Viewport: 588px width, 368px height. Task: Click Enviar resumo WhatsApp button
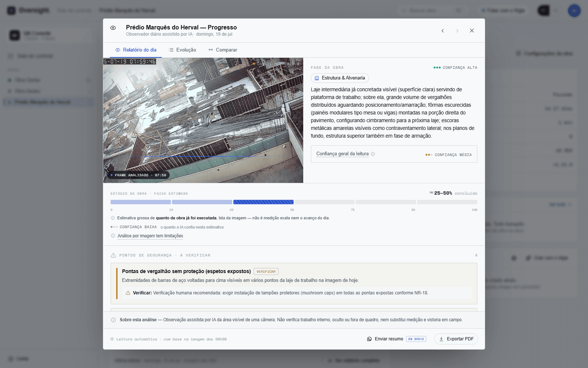tap(385, 339)
